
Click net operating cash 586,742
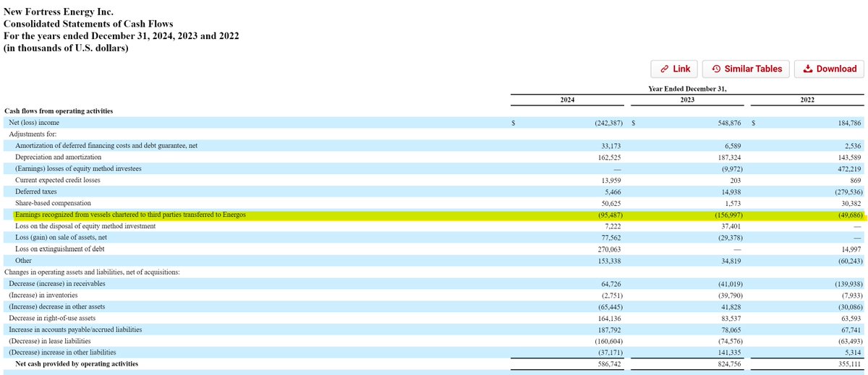(x=609, y=363)
